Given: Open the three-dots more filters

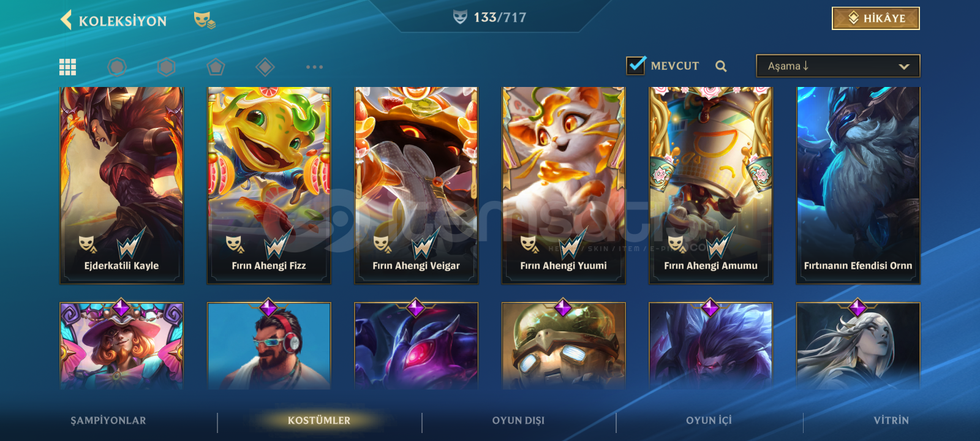Looking at the screenshot, I should tap(314, 67).
